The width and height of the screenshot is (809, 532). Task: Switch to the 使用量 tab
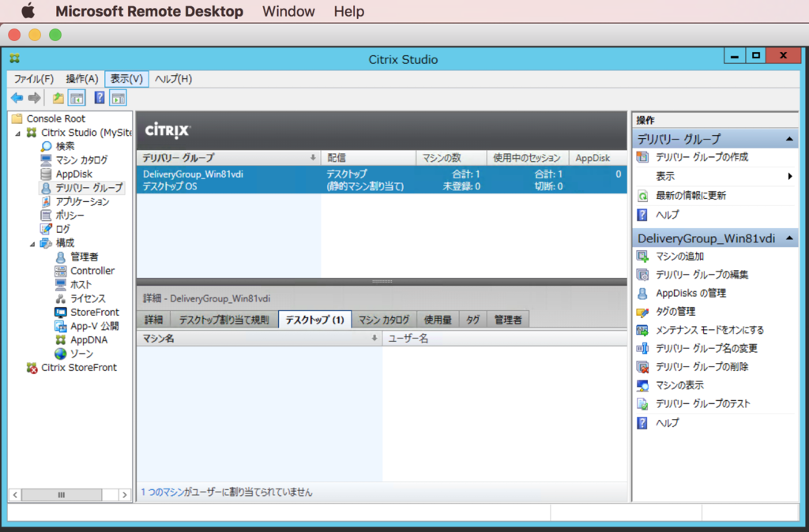pos(438,320)
